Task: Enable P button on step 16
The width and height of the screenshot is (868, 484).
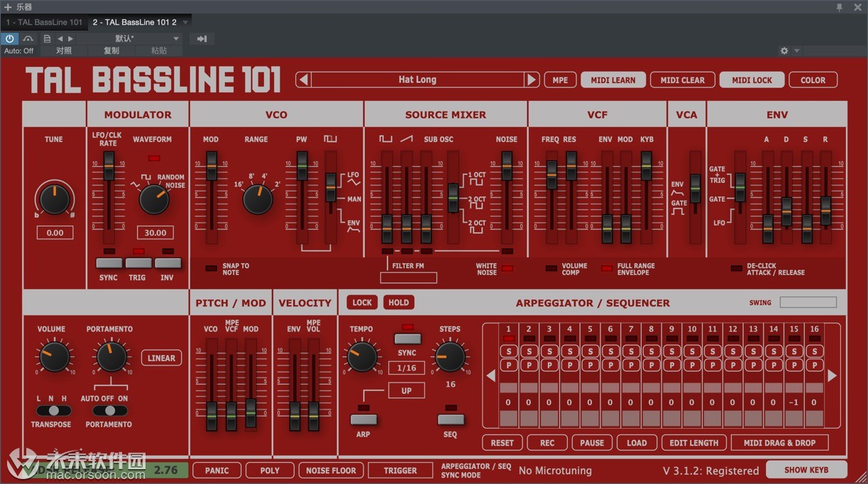Action: click(x=815, y=365)
